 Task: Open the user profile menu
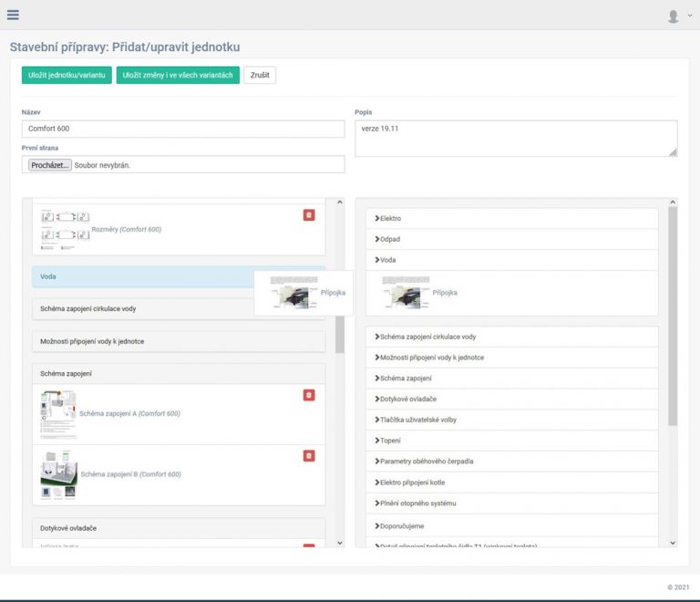[678, 16]
